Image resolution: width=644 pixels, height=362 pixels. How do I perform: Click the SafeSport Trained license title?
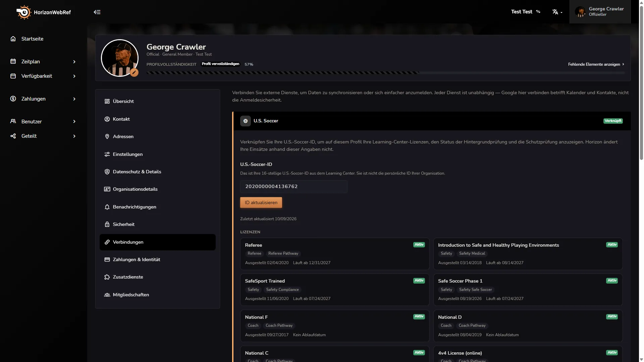pos(265,281)
